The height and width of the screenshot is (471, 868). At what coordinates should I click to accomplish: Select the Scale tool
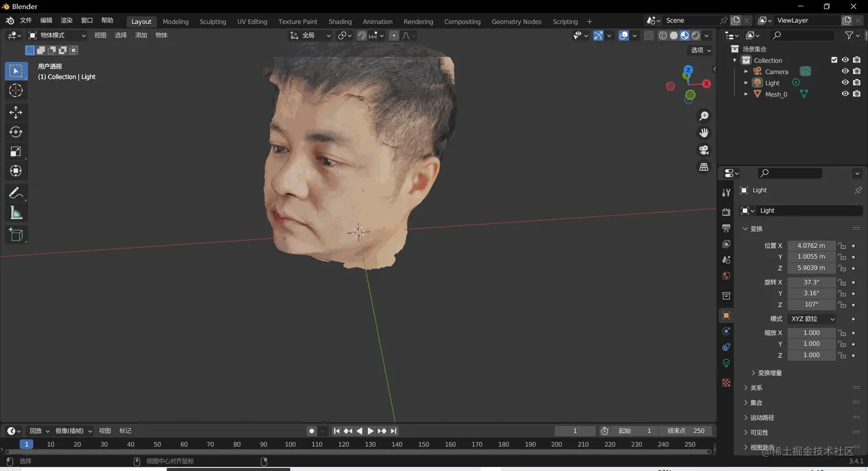click(x=16, y=151)
